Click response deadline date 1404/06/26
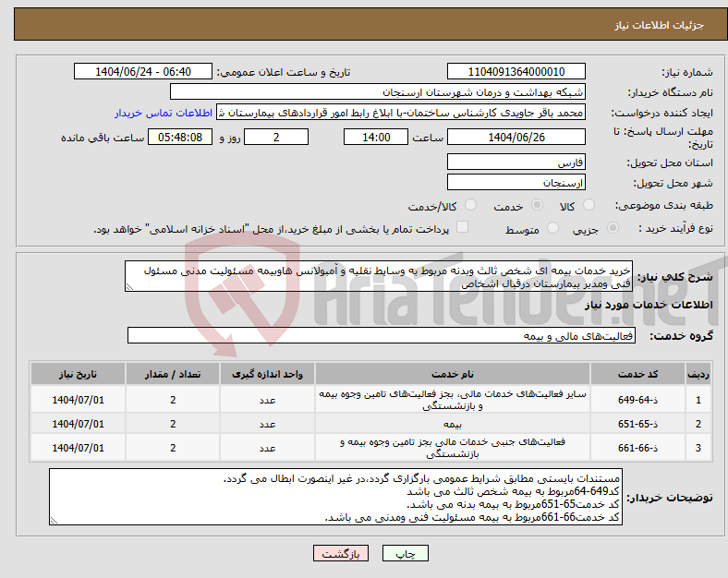The width and height of the screenshot is (728, 578). (x=516, y=138)
